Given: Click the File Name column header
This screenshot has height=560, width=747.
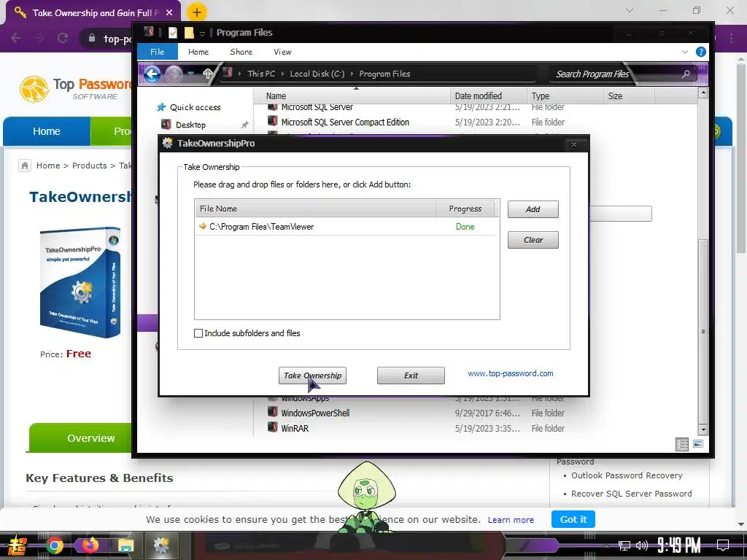Looking at the screenshot, I should pos(315,209).
